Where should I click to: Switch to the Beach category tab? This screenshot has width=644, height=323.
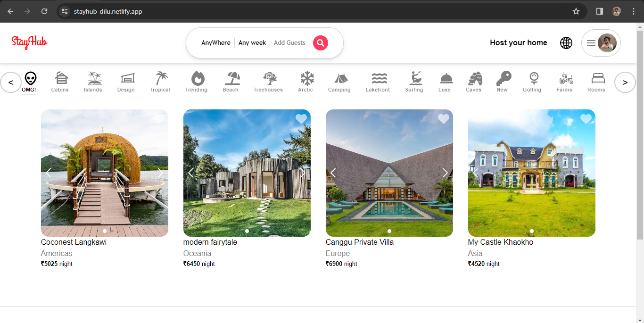tap(231, 82)
